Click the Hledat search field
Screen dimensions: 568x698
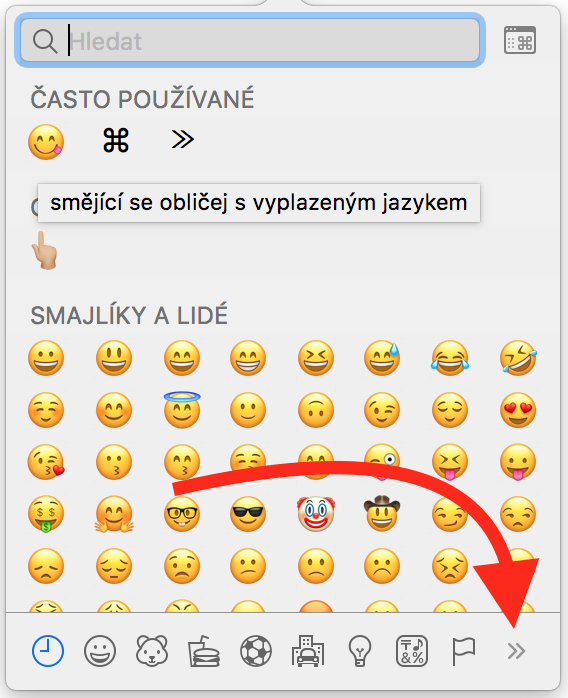coord(250,40)
